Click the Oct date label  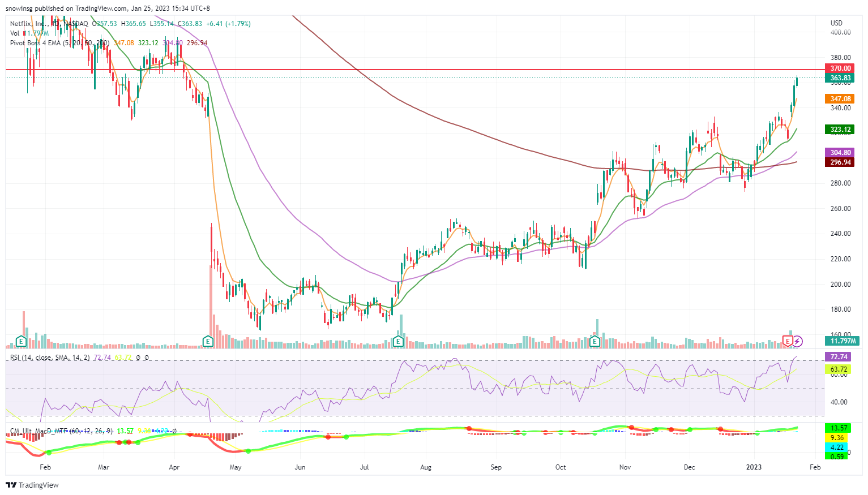point(561,467)
